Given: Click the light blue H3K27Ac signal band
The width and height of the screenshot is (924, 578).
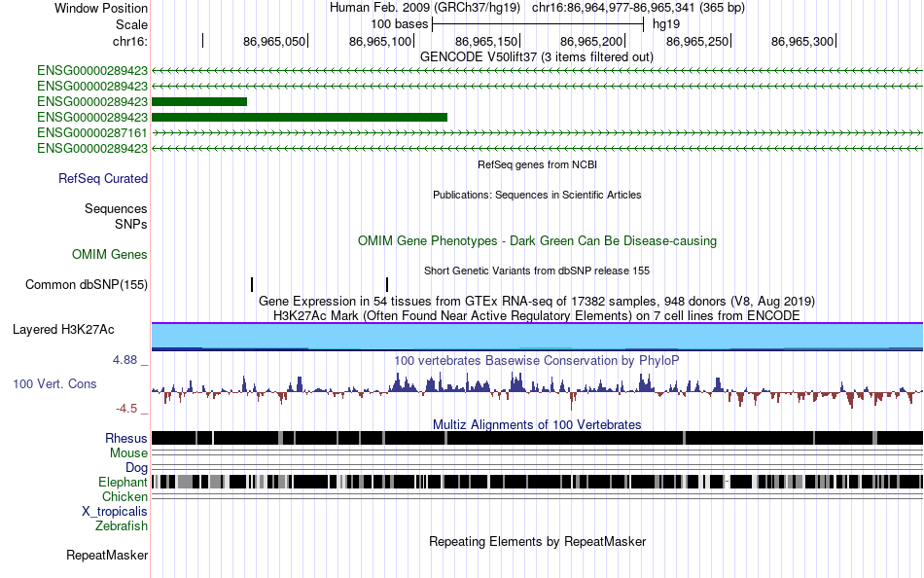Looking at the screenshot, I should 537,336.
